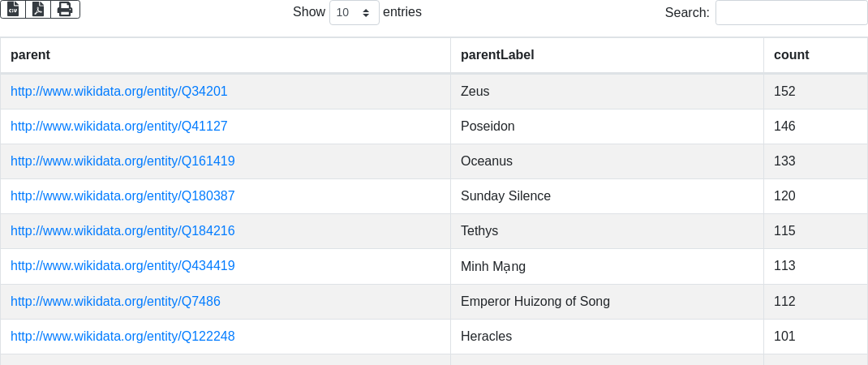Viewport: 868px width, 365px height.
Task: Sort by the parent column header
Action: [x=30, y=55]
